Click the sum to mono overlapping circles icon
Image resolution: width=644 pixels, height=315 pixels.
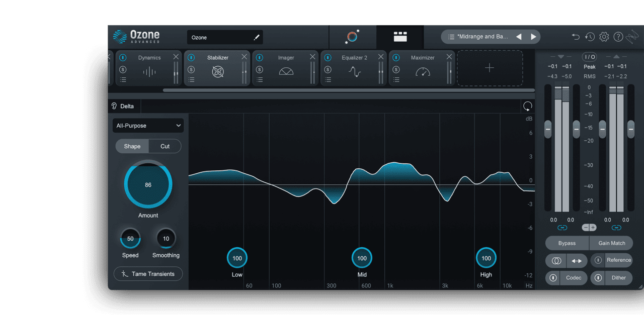coord(556,261)
